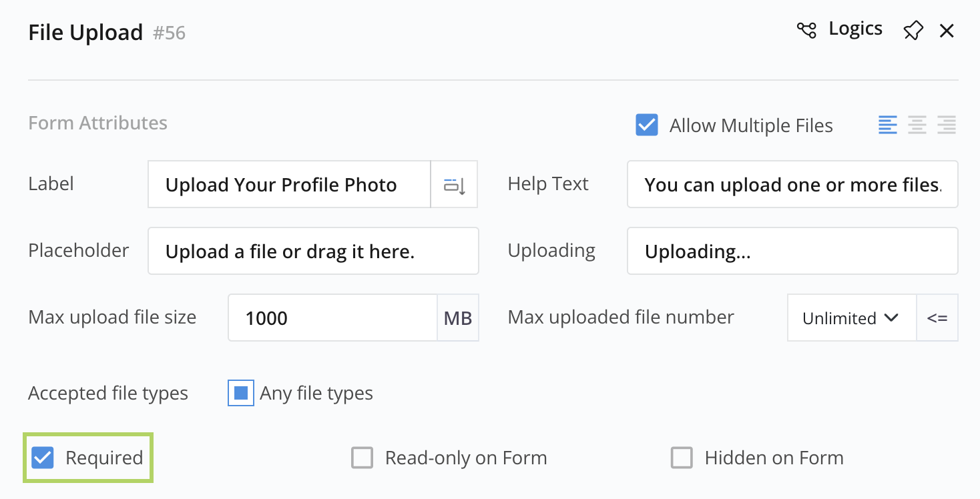Screen dimensions: 980x499
Task: Open the Unlimited file number dropdown
Action: pos(851,318)
